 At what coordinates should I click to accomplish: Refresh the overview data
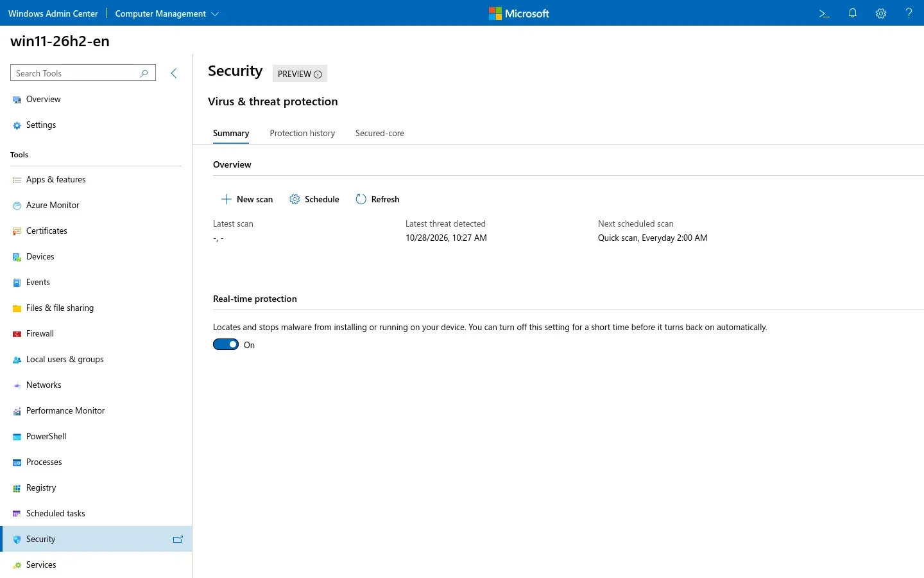(377, 199)
